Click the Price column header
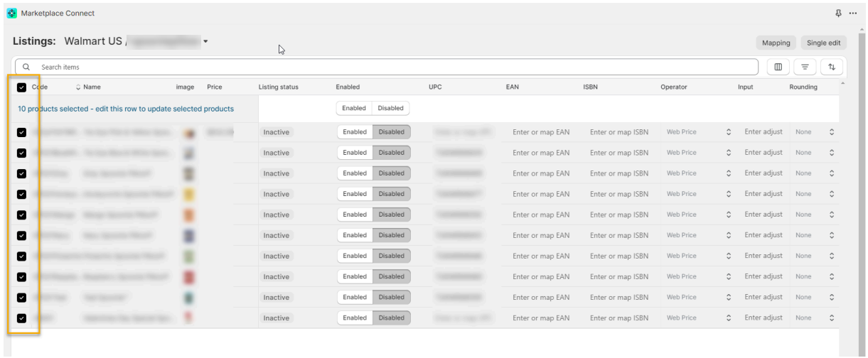Image resolution: width=868 pixels, height=358 pixels. tap(215, 87)
